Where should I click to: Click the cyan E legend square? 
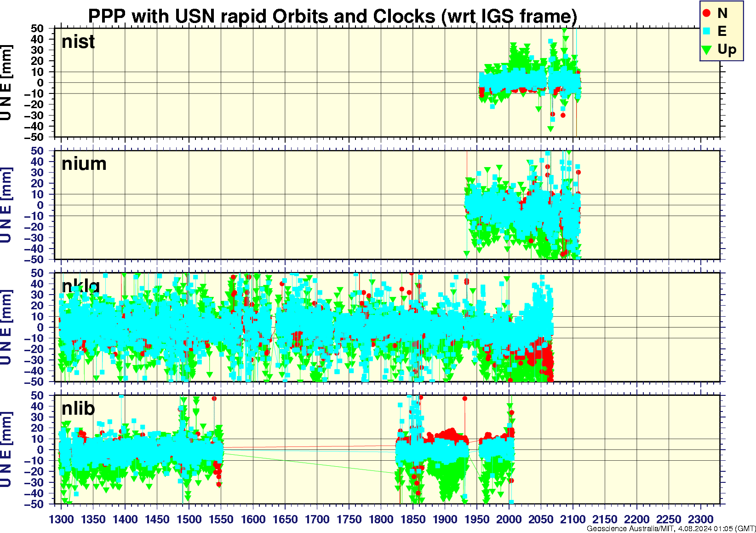point(707,31)
